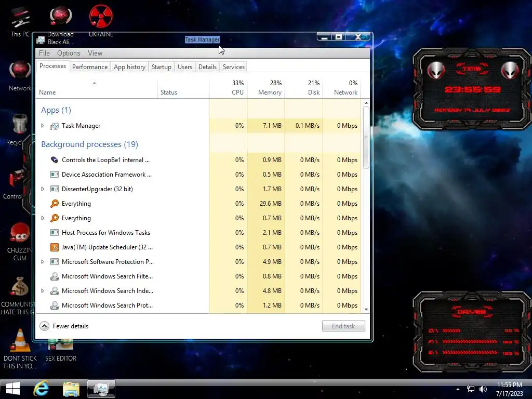Open the Options menu

click(69, 54)
